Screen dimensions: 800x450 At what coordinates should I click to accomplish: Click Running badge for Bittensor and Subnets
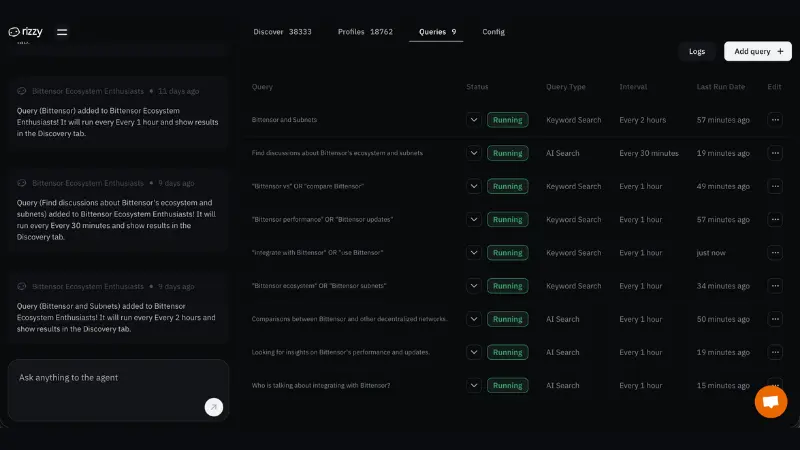click(507, 120)
